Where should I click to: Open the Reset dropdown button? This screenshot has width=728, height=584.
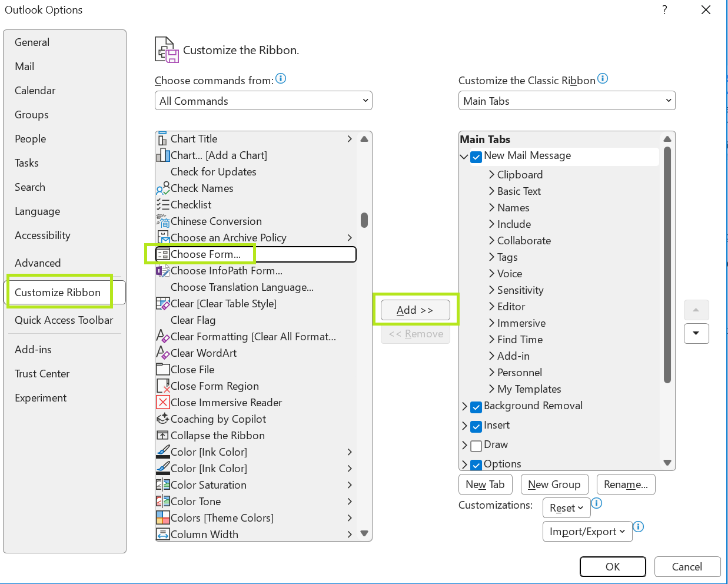[566, 508]
